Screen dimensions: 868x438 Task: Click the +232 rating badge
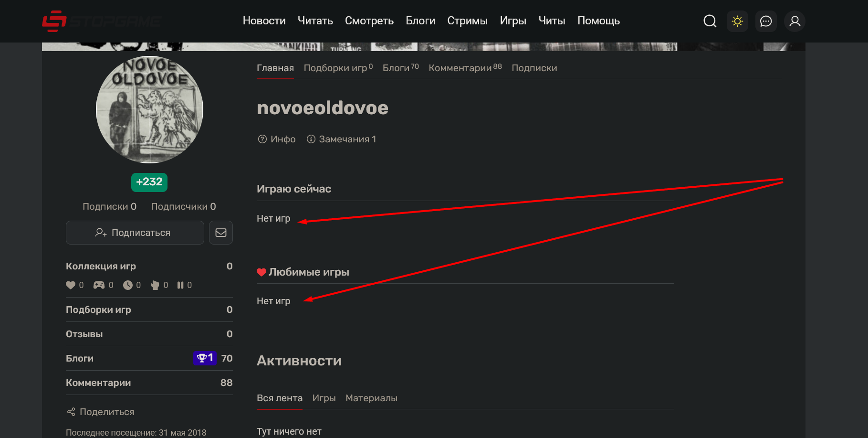(x=149, y=182)
